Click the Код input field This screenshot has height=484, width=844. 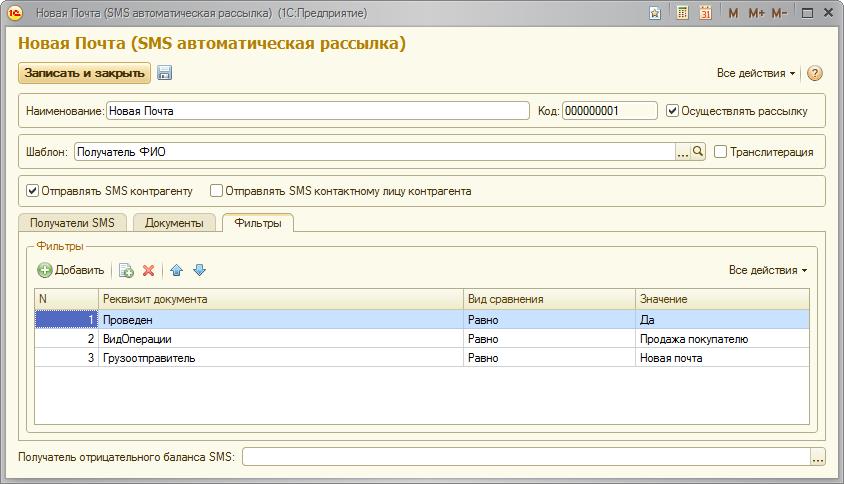[609, 111]
